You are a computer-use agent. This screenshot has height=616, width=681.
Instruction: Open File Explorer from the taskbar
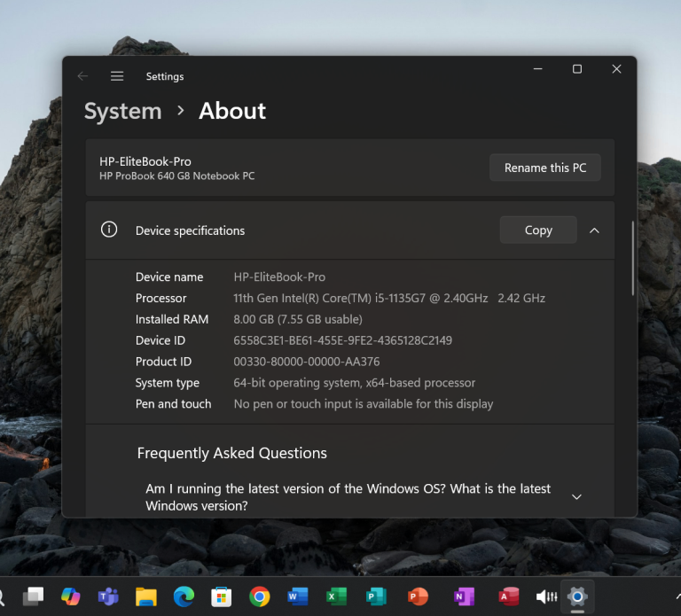[146, 597]
